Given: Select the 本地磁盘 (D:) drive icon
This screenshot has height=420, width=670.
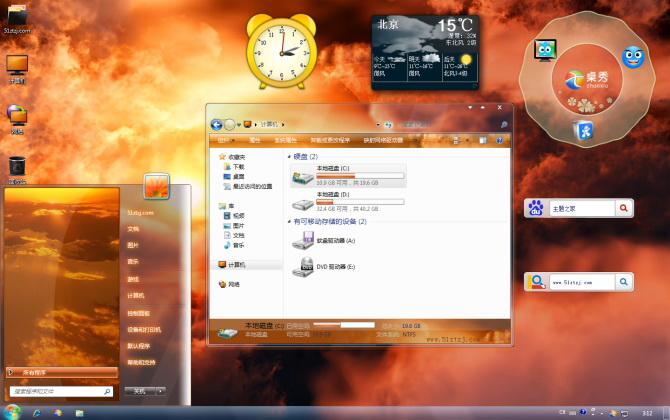Looking at the screenshot, I should (x=303, y=203).
